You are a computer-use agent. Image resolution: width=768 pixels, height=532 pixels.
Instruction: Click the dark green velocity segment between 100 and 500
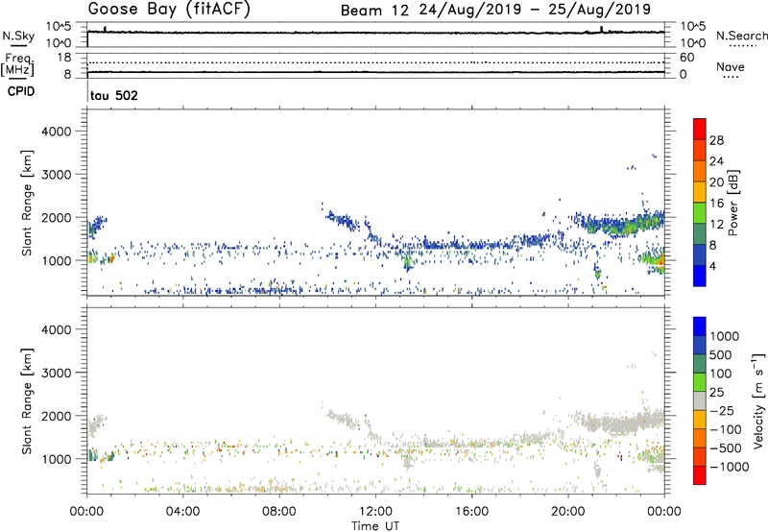pyautogui.click(x=700, y=364)
